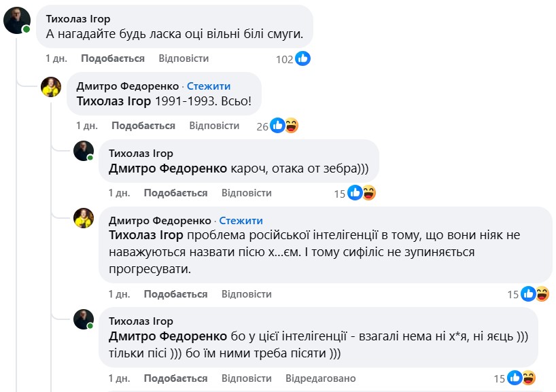Open Тихолаз Ігор's top comment avatar
Screen dimensions: 556x392
17,20
